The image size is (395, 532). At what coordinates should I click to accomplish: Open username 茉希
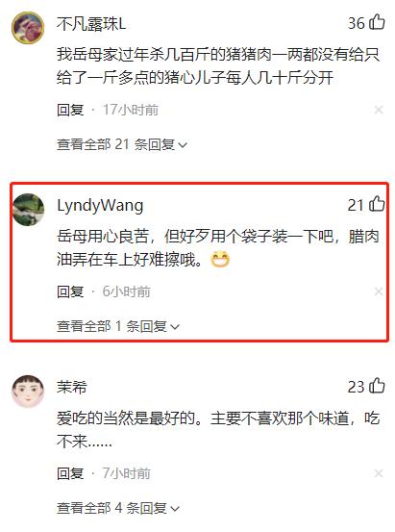click(x=72, y=387)
